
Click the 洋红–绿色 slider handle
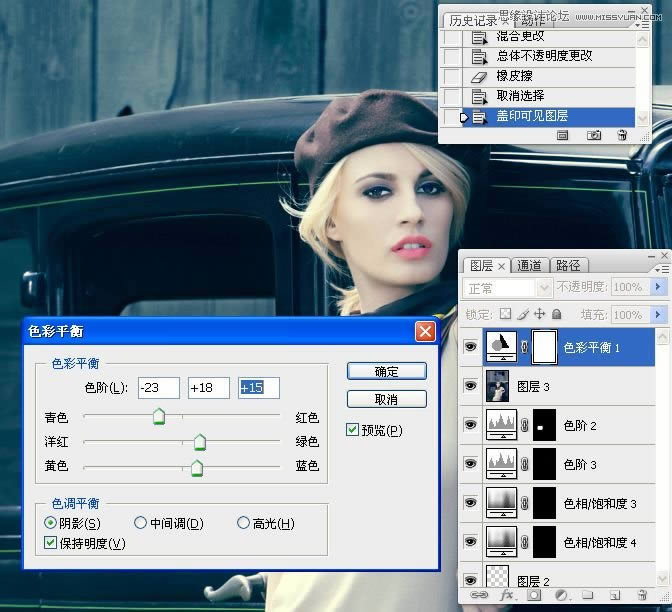(x=199, y=442)
